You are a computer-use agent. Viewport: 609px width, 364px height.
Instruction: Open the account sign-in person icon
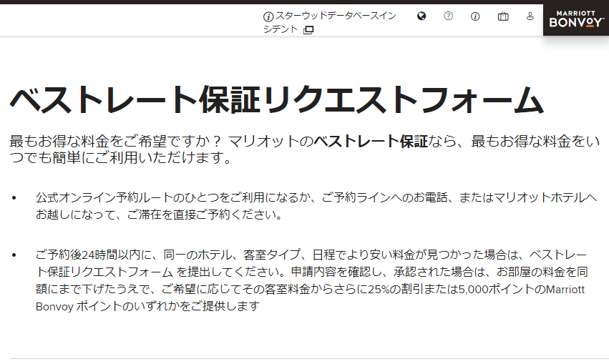530,16
